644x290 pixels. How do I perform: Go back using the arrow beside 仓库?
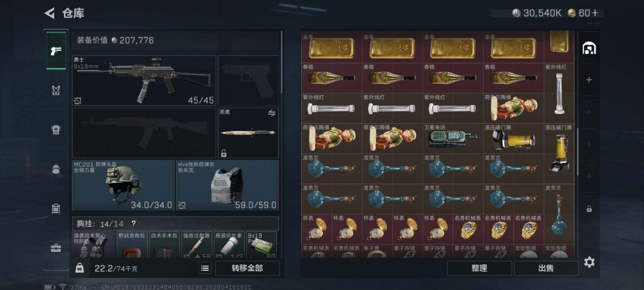[x=50, y=13]
